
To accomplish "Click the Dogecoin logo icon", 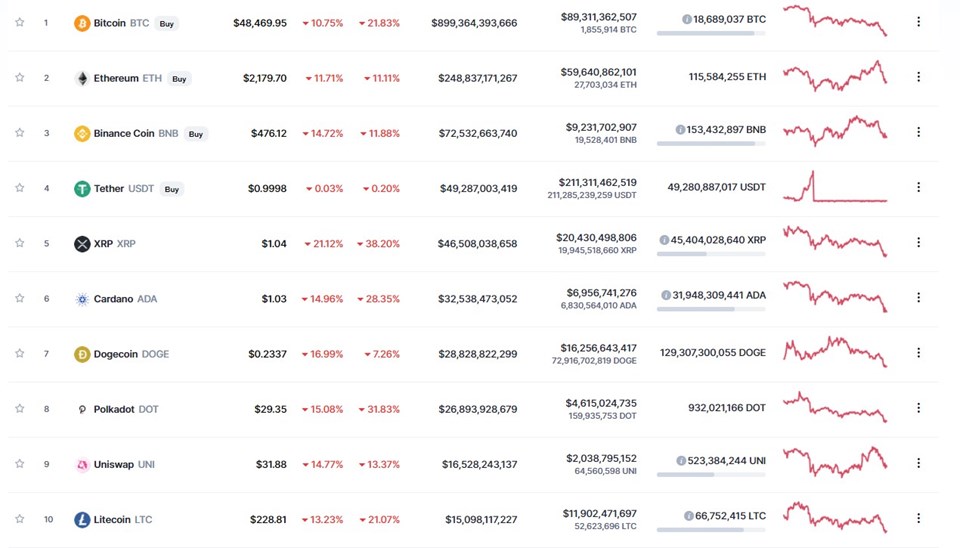I will (81, 354).
